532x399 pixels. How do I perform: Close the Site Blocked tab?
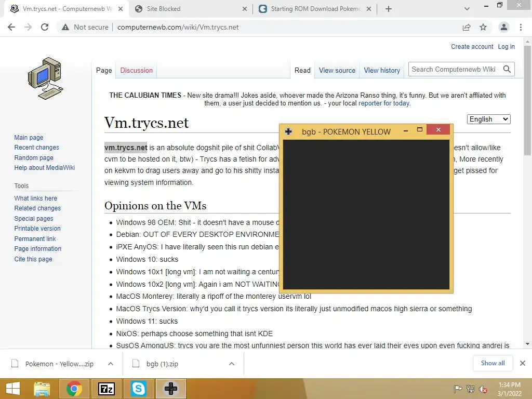point(245,9)
